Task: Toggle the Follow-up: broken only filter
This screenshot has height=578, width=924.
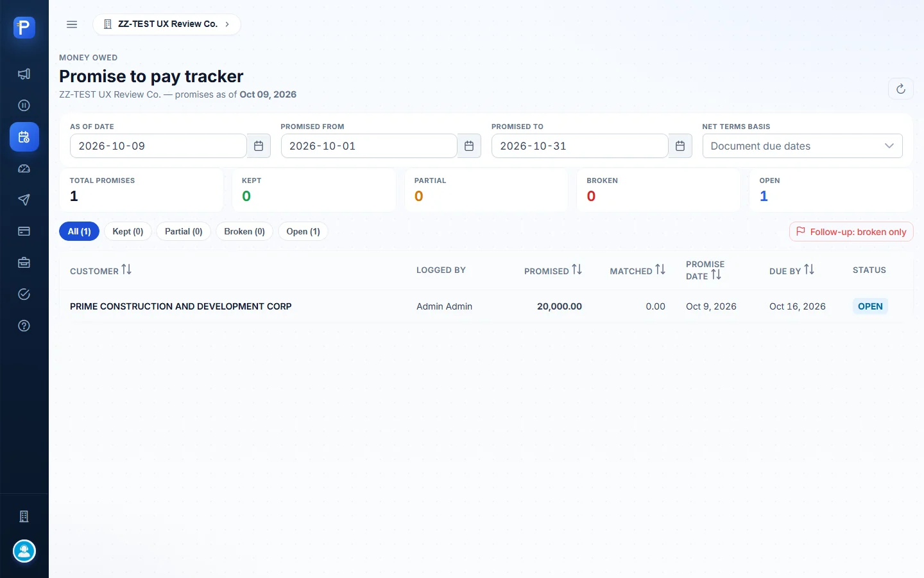Action: point(851,232)
